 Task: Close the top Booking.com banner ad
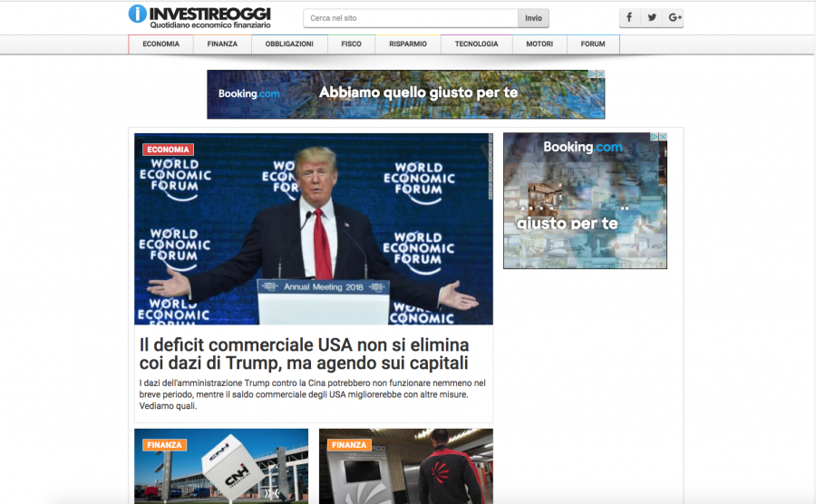[600, 74]
